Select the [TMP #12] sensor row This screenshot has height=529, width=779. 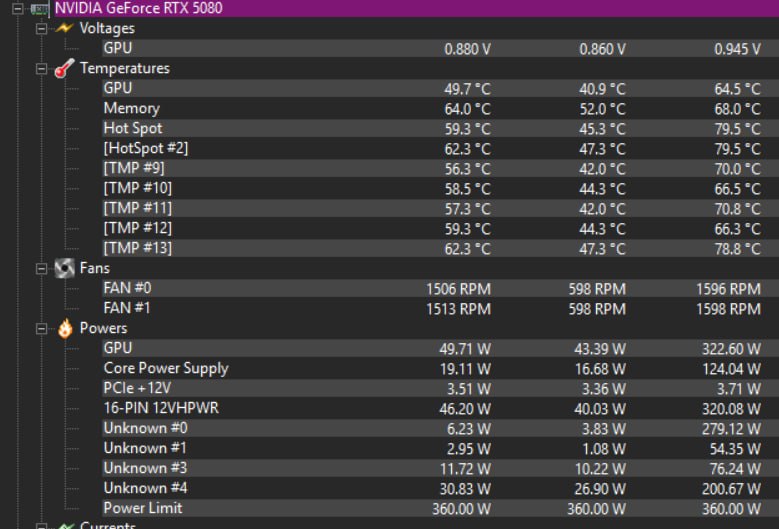(440, 228)
